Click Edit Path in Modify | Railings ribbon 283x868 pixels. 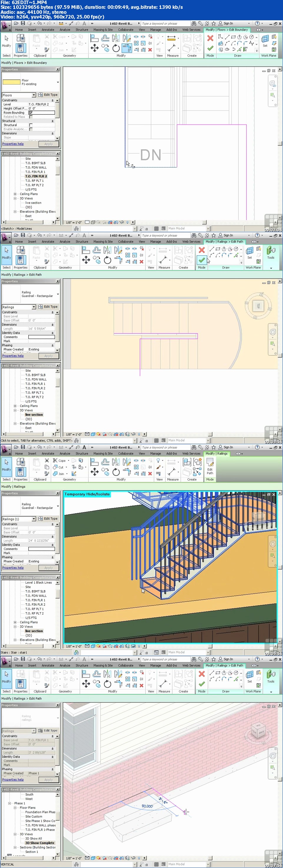(210, 466)
